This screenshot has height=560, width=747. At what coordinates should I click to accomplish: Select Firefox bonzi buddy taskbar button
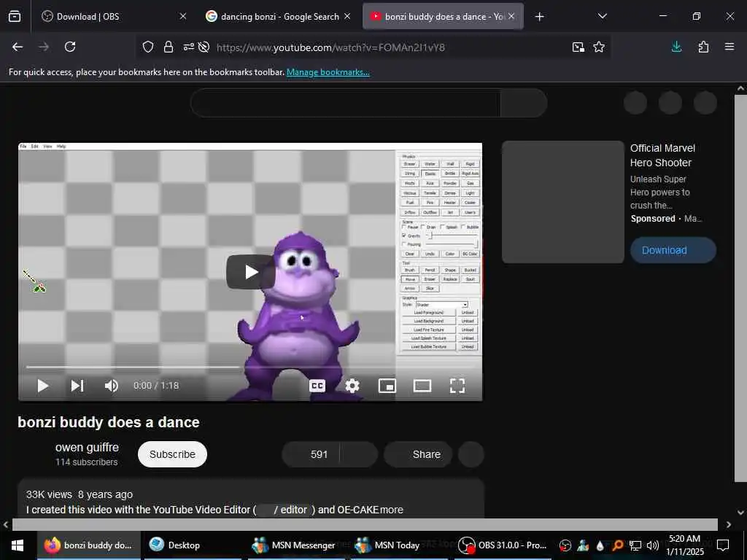click(89, 545)
